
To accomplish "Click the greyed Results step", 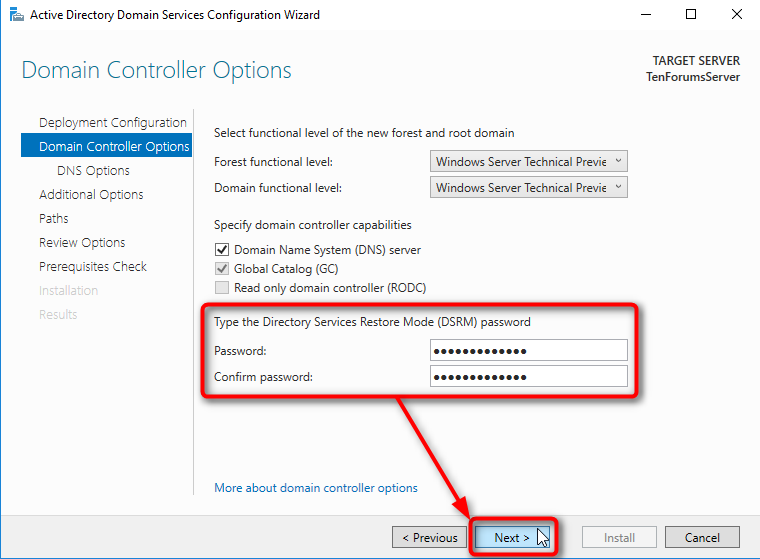I will pyautogui.click(x=58, y=315).
